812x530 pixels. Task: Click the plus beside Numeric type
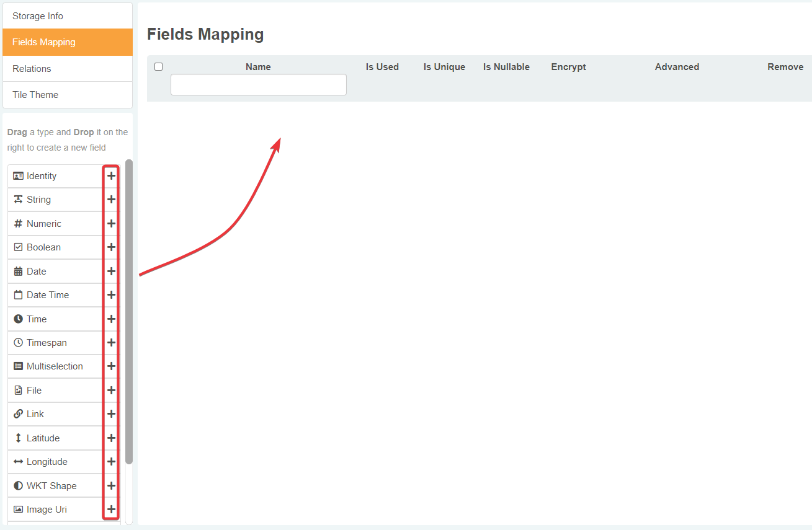click(112, 224)
